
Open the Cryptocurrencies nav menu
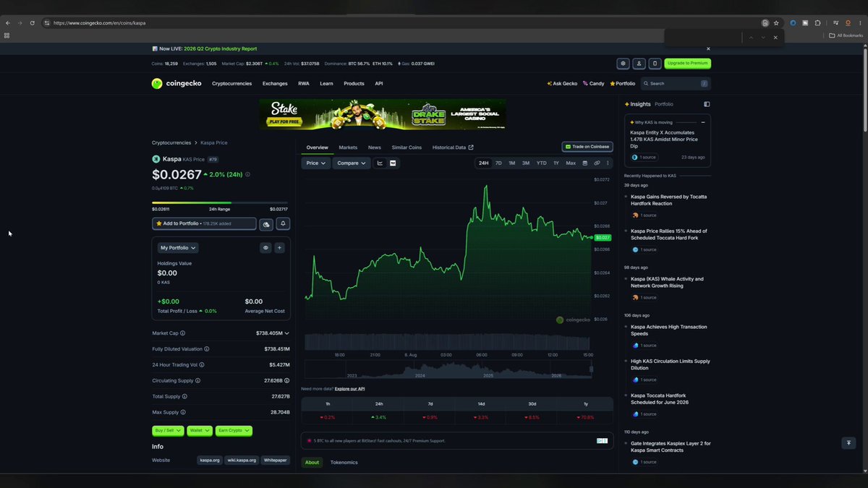(231, 83)
